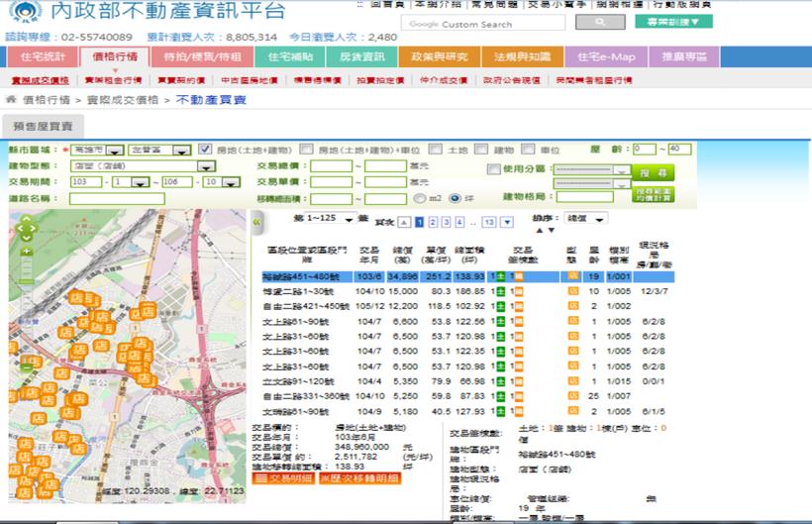Open the second zoning dropdown below 使用分區
This screenshot has width=812, height=524.
[x=592, y=184]
